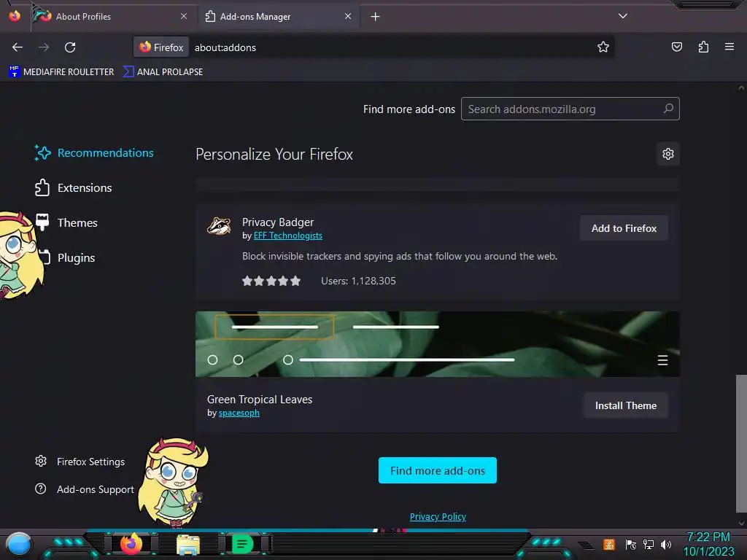This screenshot has width=747, height=560.
Task: Click the network tray icon
Action: [649, 544]
